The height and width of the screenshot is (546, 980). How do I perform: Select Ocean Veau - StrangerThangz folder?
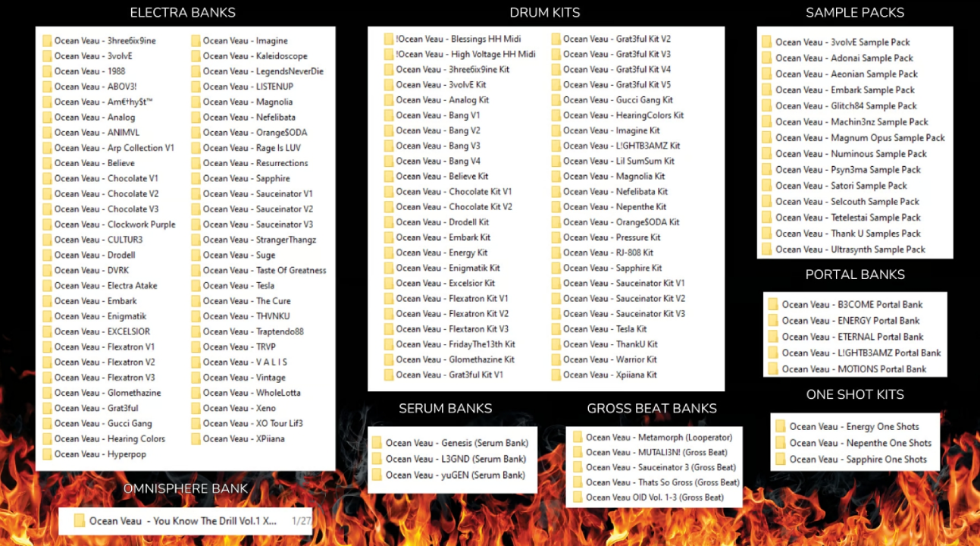(x=259, y=240)
